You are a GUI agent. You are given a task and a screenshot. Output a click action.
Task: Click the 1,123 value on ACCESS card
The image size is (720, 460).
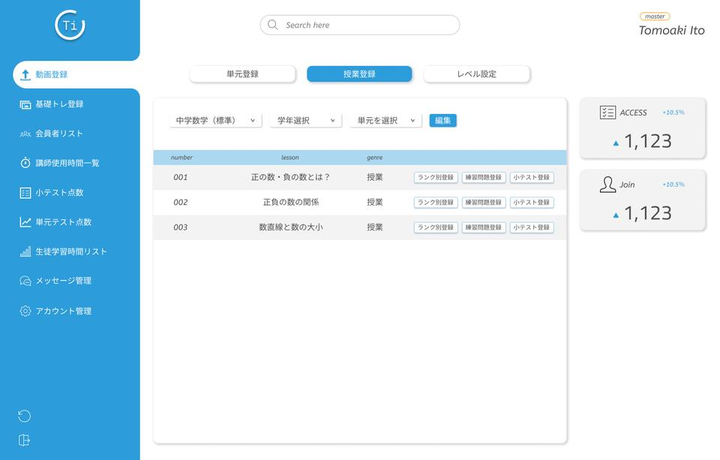pyautogui.click(x=648, y=141)
